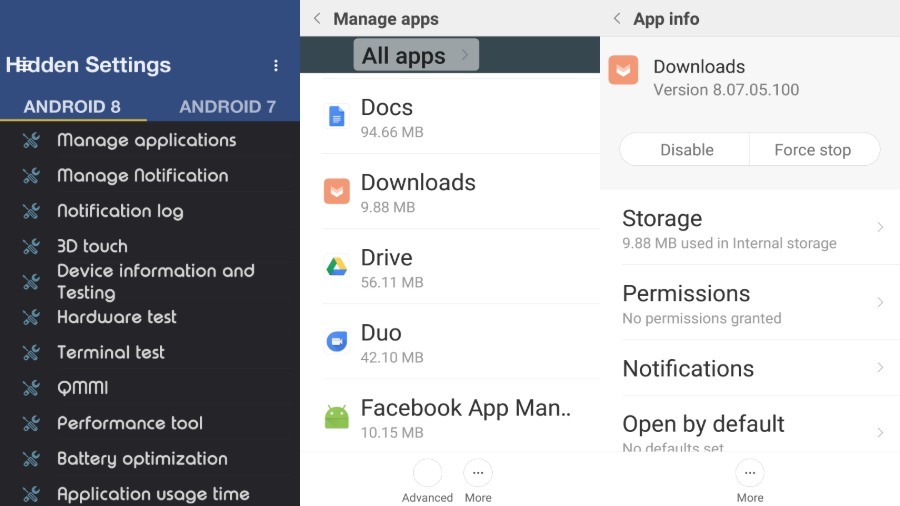Screen dimensions: 900x506
Task: Open the All apps filter dropdown
Action: [x=416, y=55]
